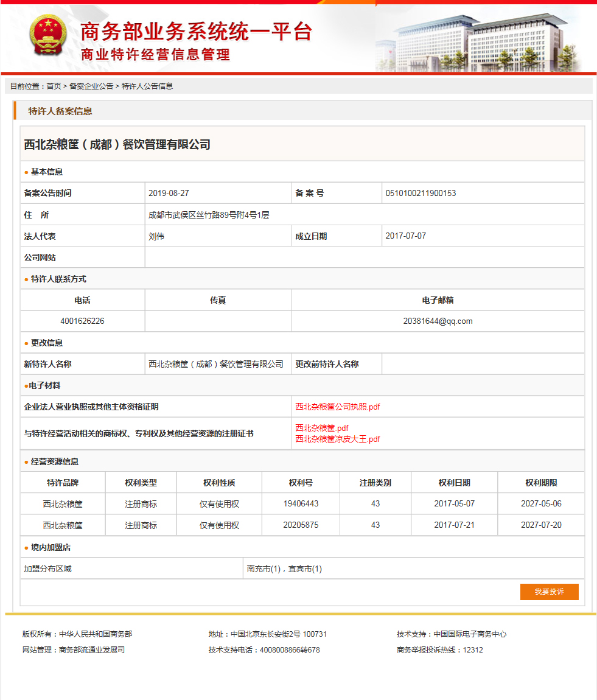Open 西北杂粮筐凉皮大王.pdf file
Screen dimensions: 597x700
point(338,439)
